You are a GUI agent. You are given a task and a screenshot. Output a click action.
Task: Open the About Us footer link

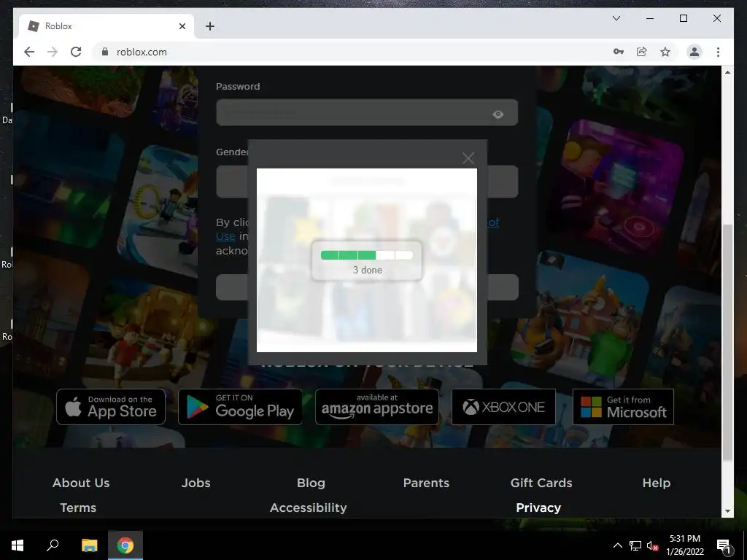81,483
